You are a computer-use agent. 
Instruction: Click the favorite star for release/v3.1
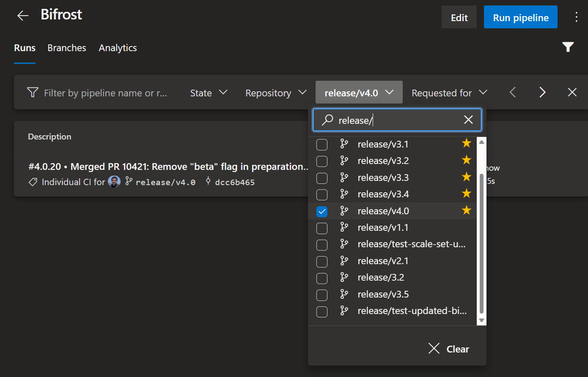(x=467, y=143)
